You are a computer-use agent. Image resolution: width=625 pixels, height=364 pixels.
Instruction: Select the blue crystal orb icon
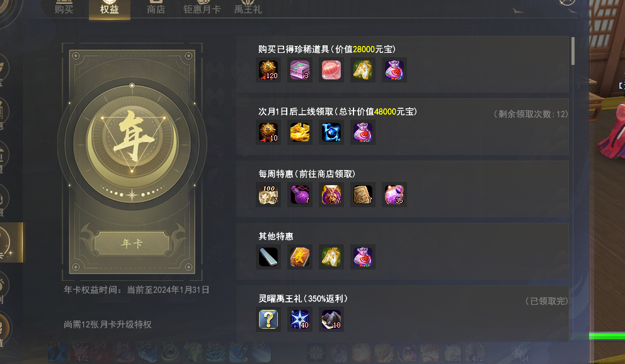331,132
